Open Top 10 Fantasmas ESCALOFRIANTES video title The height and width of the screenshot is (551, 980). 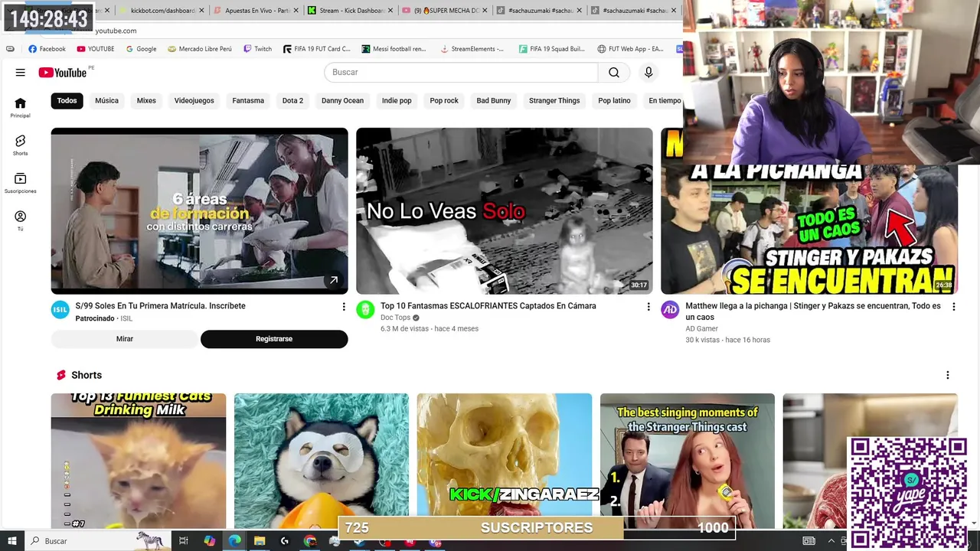[x=488, y=306]
